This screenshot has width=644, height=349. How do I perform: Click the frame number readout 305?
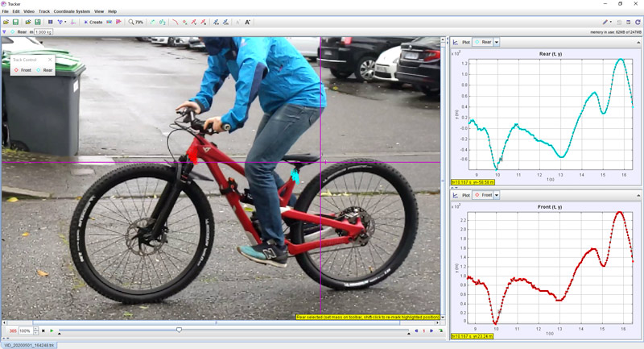(x=13, y=331)
